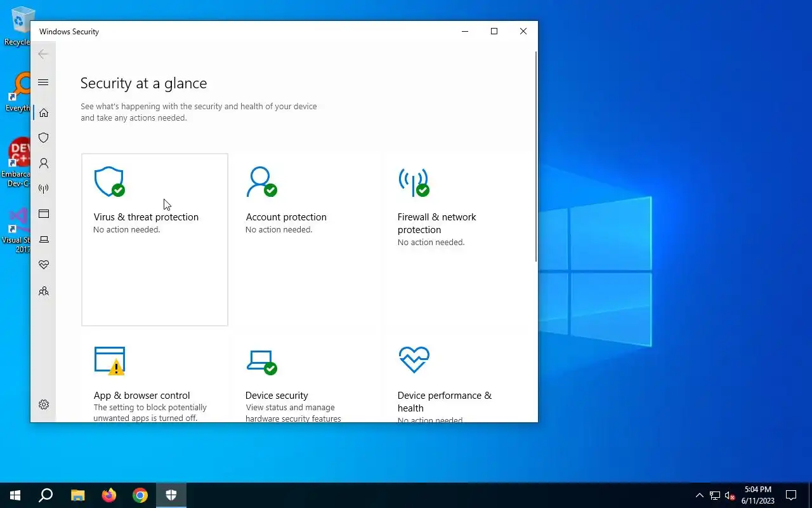Open Firewall & network protection title
This screenshot has height=508, width=812.
(436, 224)
